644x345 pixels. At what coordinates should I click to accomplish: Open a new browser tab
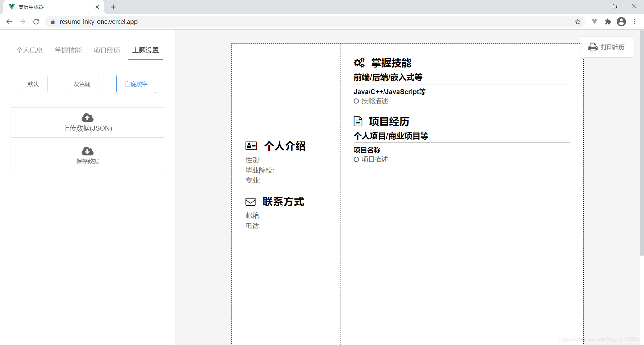(113, 7)
